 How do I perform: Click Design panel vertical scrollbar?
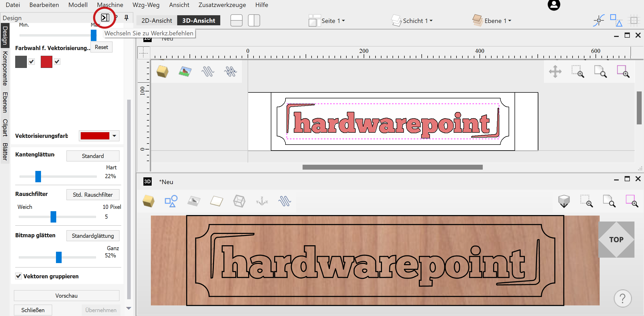129,199
